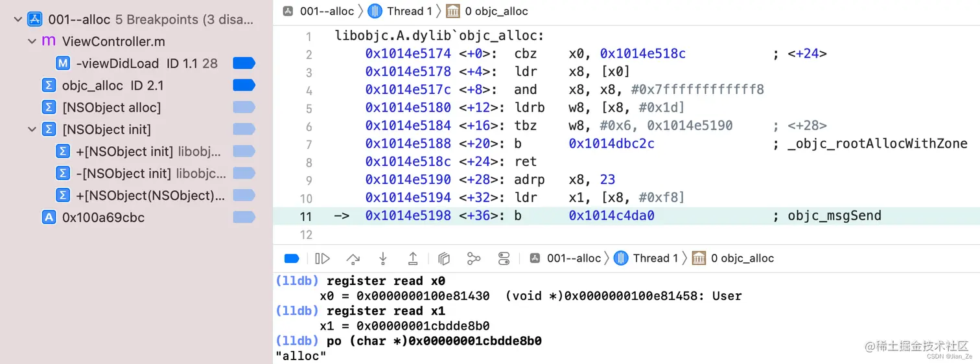Open Thread 1 in the debug bar path

(x=656, y=258)
